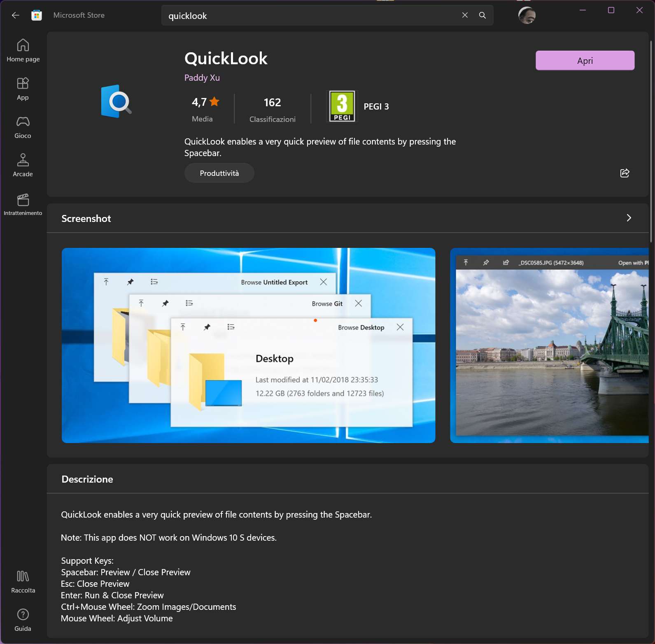Minimize the Microsoft Store window
655x644 pixels.
(583, 10)
